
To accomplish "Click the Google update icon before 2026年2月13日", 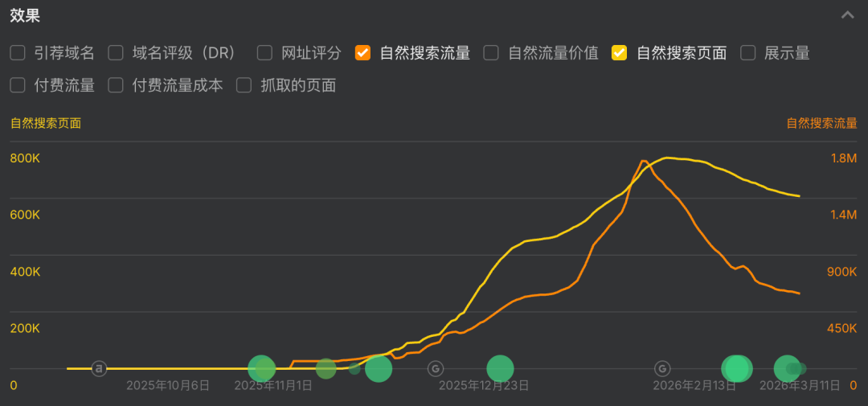I will [x=663, y=368].
